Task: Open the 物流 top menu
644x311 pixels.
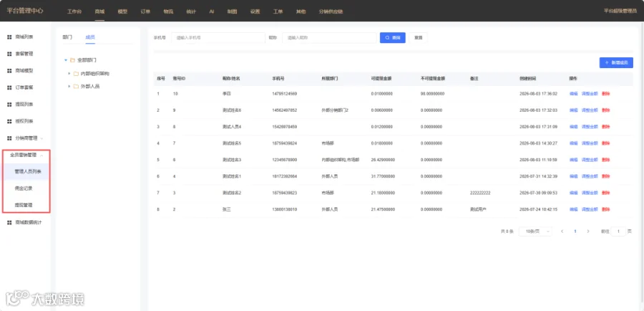Action: (168, 11)
